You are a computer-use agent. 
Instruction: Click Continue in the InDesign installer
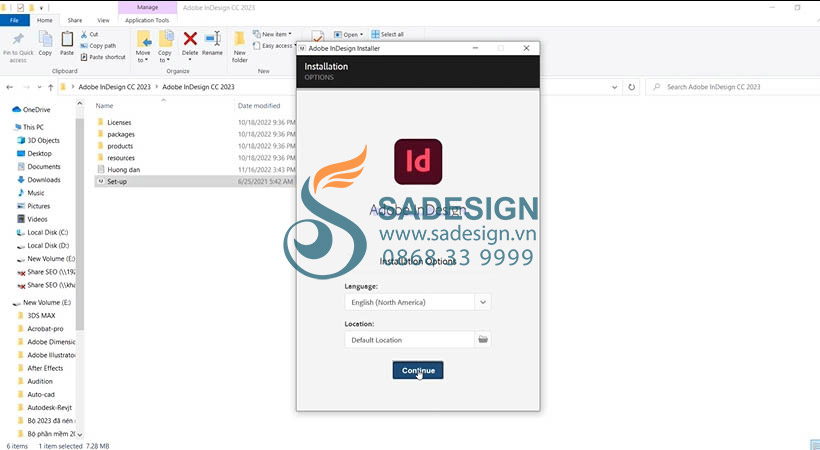[x=418, y=370]
